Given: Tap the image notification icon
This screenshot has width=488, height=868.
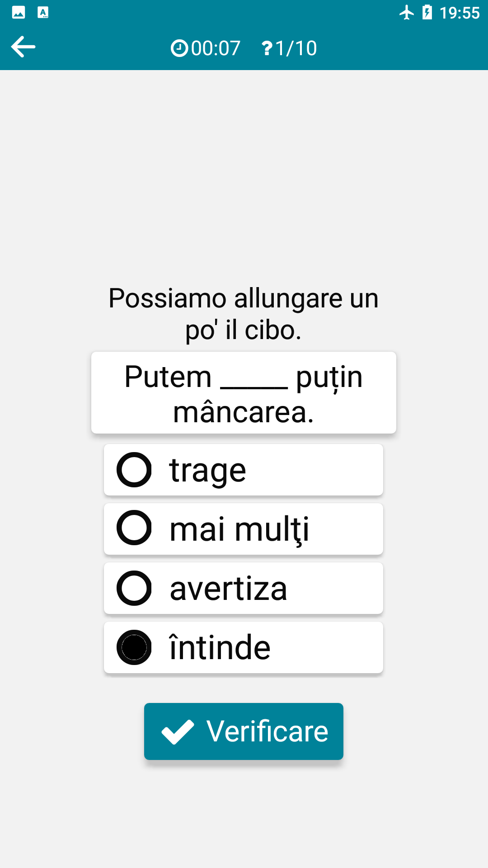Looking at the screenshot, I should [x=19, y=12].
